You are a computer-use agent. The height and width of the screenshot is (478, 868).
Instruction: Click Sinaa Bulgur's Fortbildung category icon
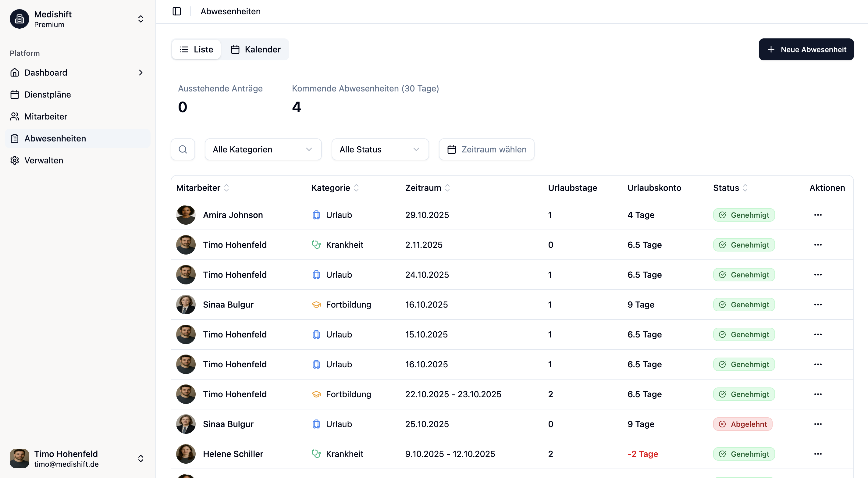[x=316, y=305]
